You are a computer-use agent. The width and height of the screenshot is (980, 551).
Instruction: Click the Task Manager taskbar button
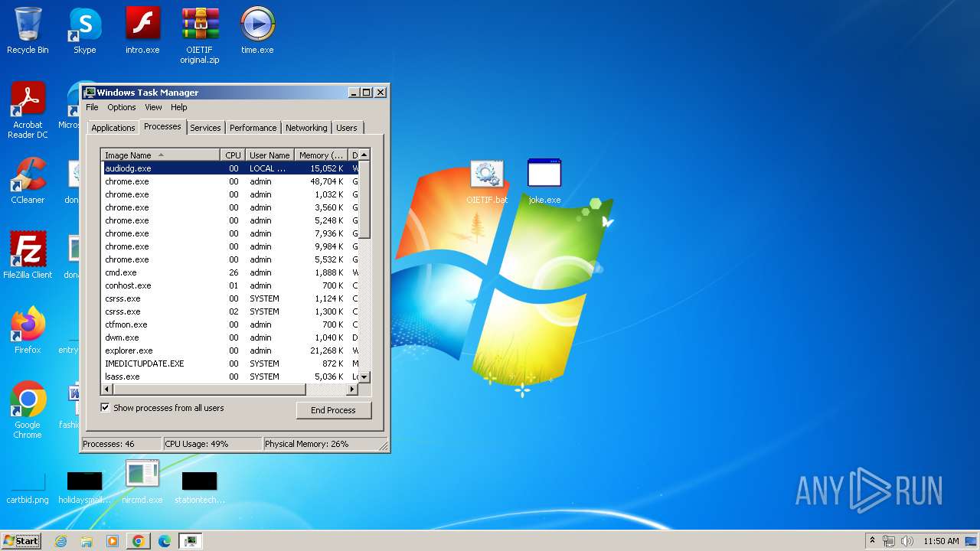[190, 541]
